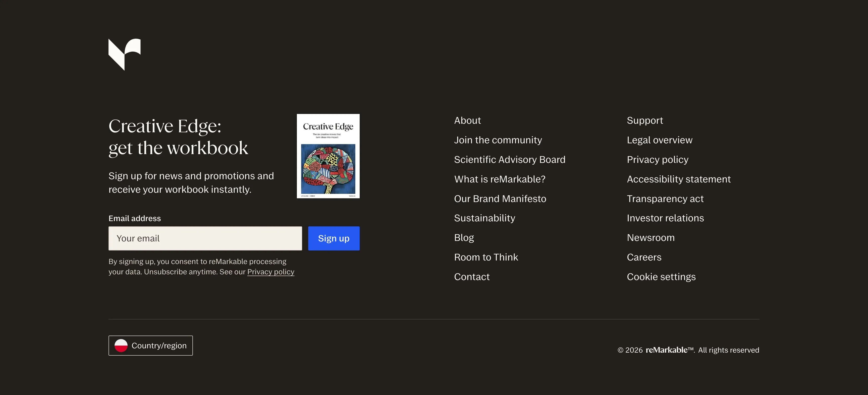Open Cookie settings
Screen dimensions: 868x395
pyautogui.click(x=661, y=277)
